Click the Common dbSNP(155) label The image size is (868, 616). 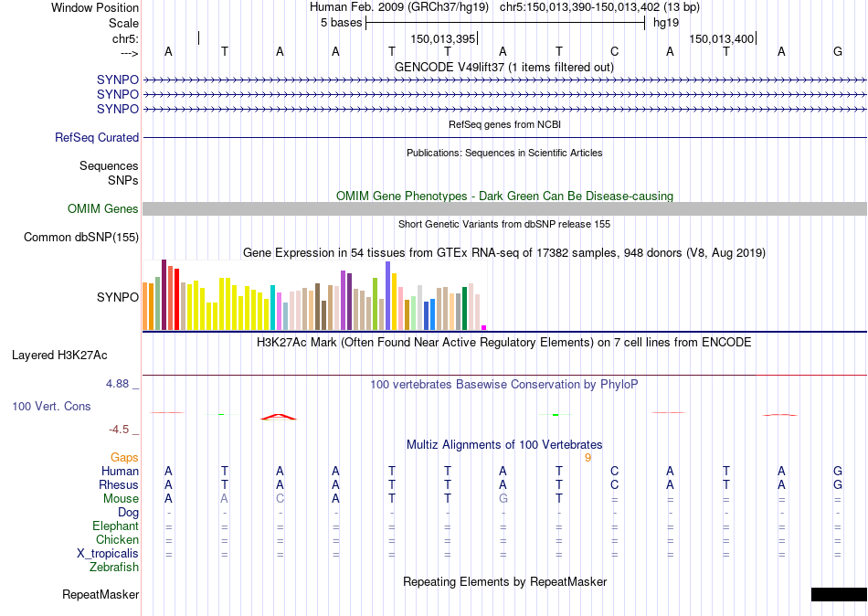pyautogui.click(x=80, y=237)
